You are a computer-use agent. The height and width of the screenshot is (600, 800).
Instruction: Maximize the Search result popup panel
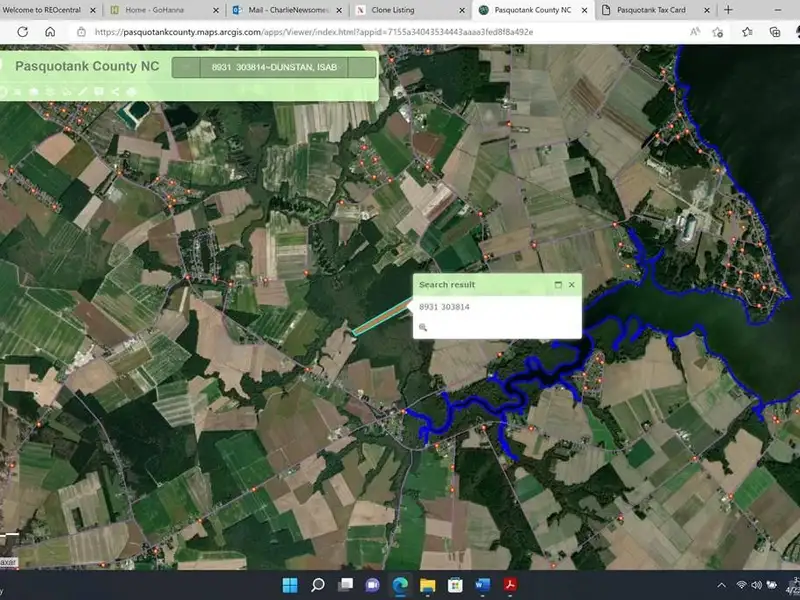558,285
